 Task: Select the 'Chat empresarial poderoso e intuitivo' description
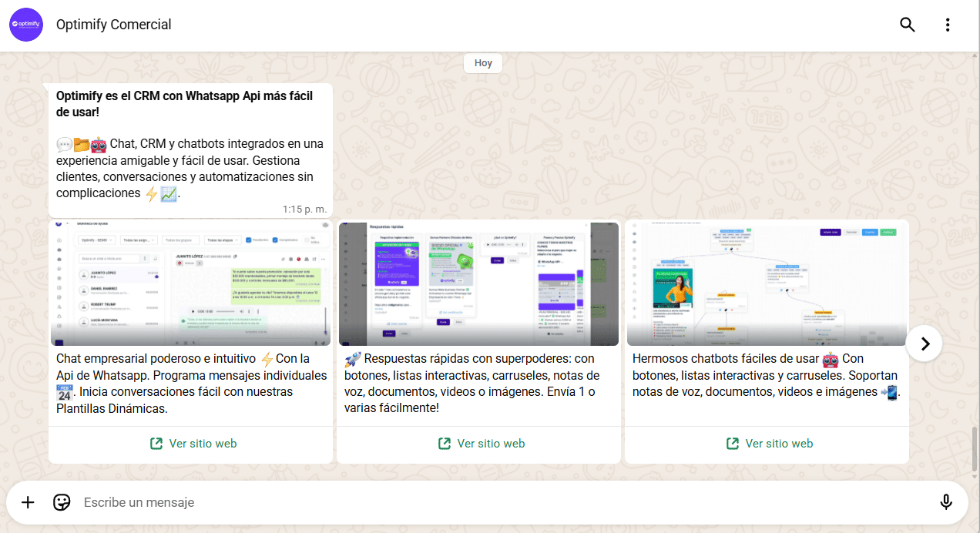point(191,384)
